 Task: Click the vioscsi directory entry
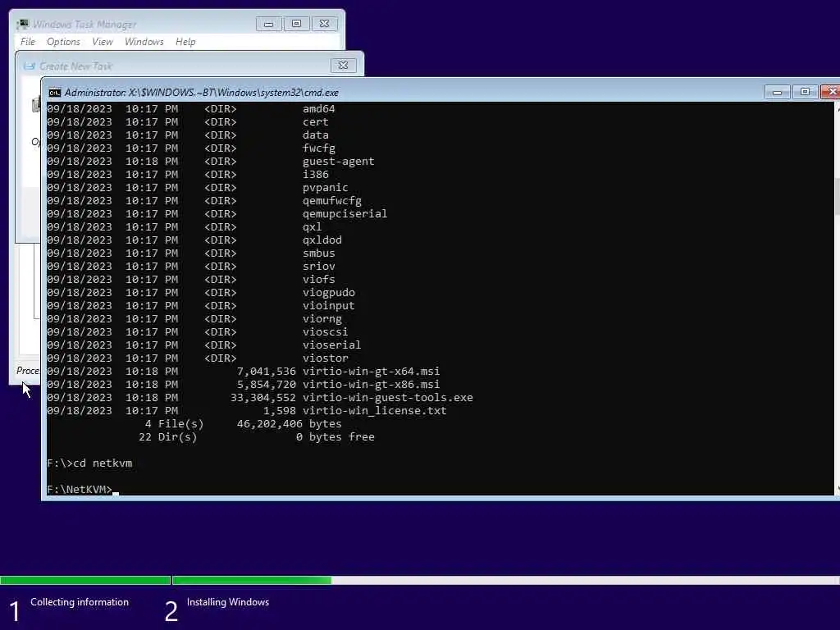325,331
